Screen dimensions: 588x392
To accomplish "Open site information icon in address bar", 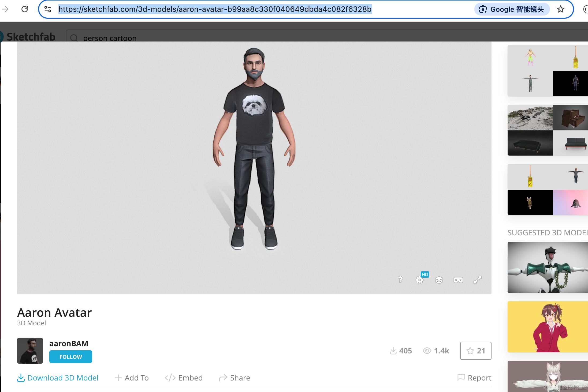I will click(x=48, y=9).
